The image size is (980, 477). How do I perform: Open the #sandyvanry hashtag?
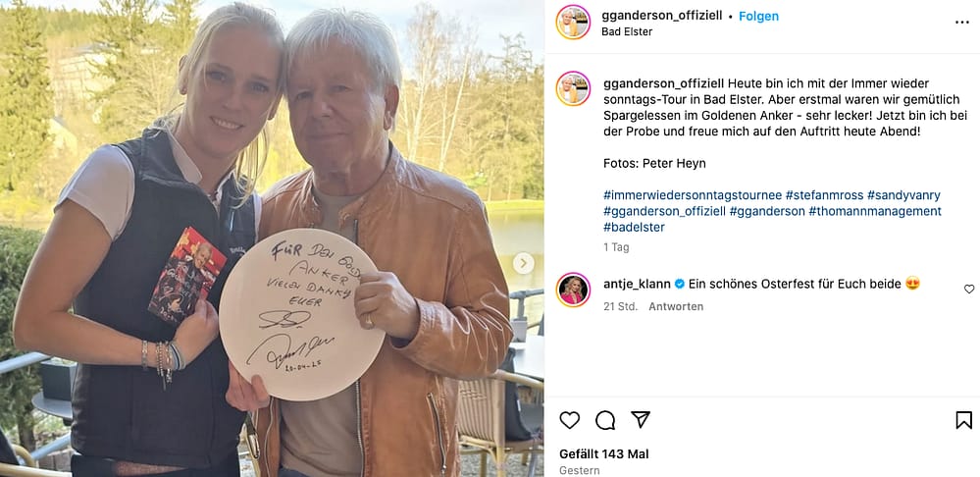click(903, 195)
